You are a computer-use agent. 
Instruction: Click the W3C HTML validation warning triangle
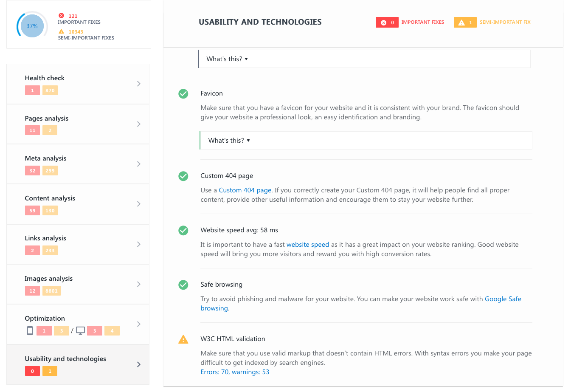pos(183,339)
